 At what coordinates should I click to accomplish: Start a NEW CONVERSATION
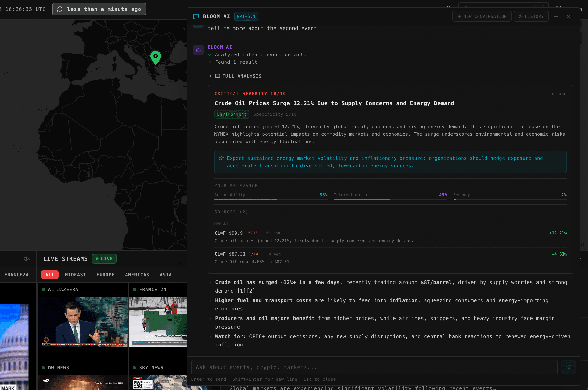pyautogui.click(x=482, y=16)
